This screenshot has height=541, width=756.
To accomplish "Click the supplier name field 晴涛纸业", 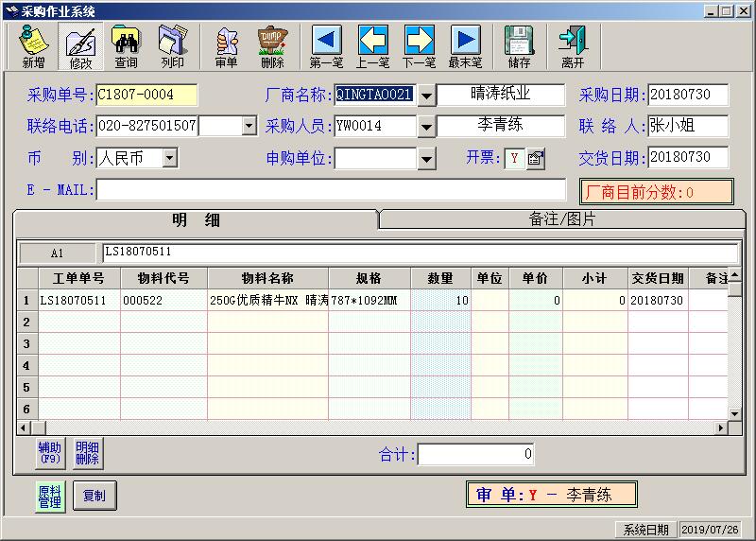I will pos(501,95).
